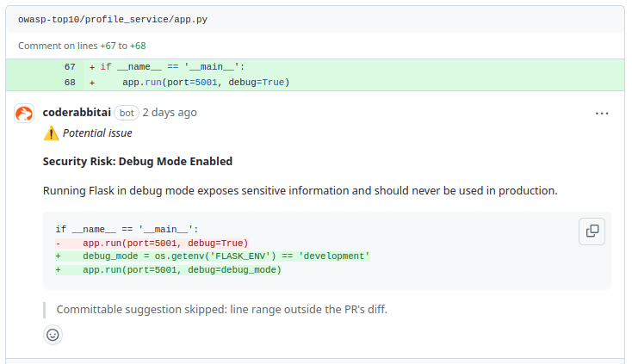Click the removed debug=True line in suggestion

(x=164, y=244)
